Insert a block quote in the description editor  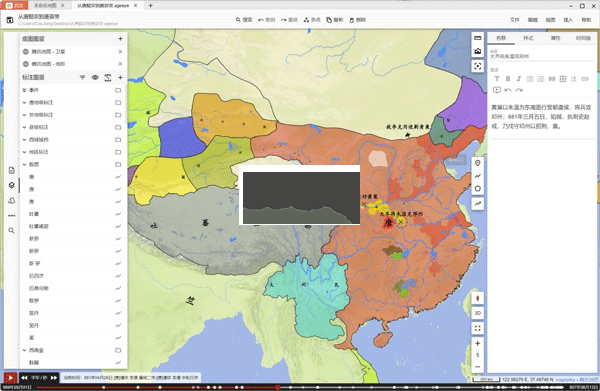pos(551,79)
